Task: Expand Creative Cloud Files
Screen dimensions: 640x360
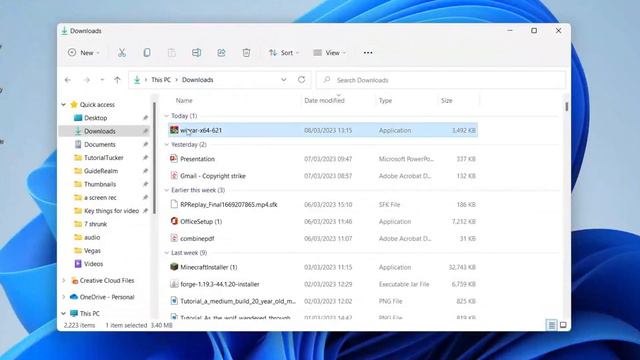Action: tap(64, 280)
